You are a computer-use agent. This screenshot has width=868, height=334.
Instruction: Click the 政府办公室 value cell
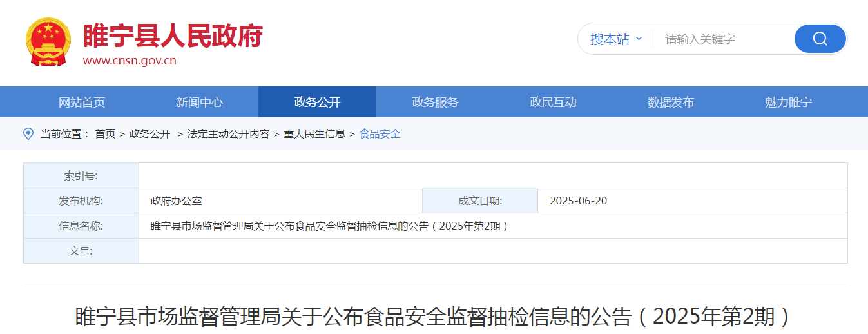click(x=280, y=201)
